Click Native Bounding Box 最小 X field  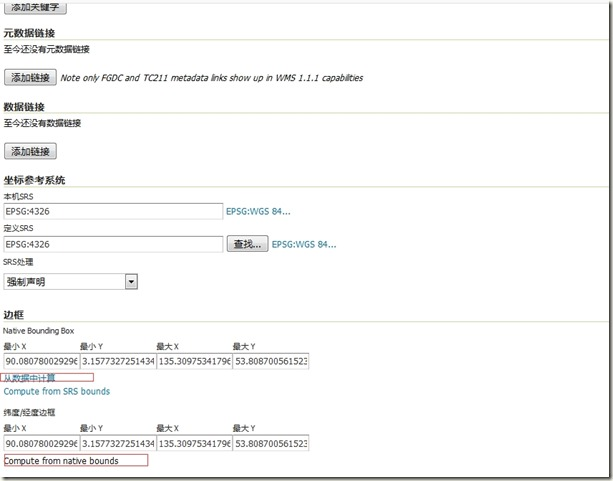pos(41,361)
